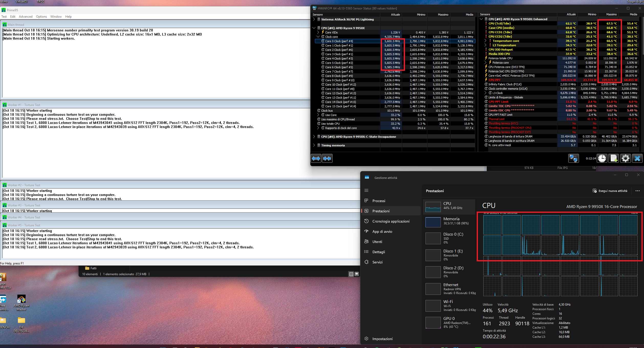Expand Sistema ASRock X670E PG Lightning group
Screen dimensions: 644x348
pos(314,19)
